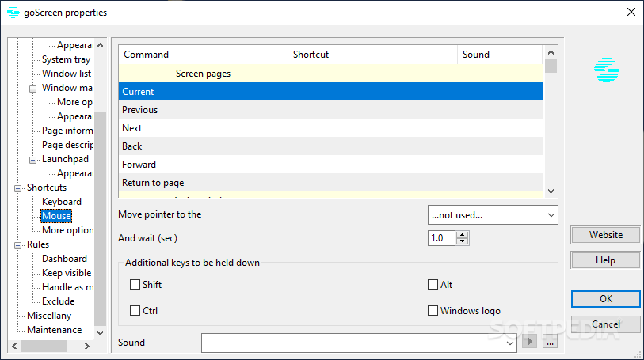This screenshot has width=644, height=360.
Task: Select the Maintenance tree item
Action: [54, 330]
